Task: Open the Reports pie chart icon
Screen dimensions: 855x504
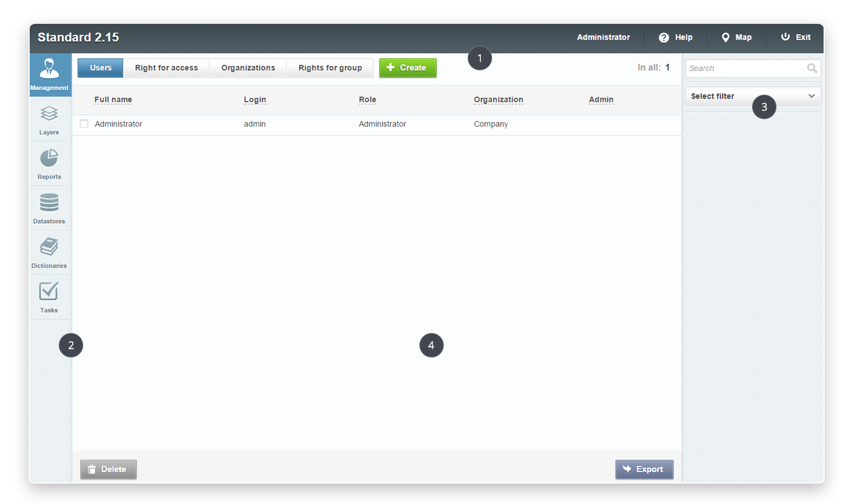Action: (49, 164)
